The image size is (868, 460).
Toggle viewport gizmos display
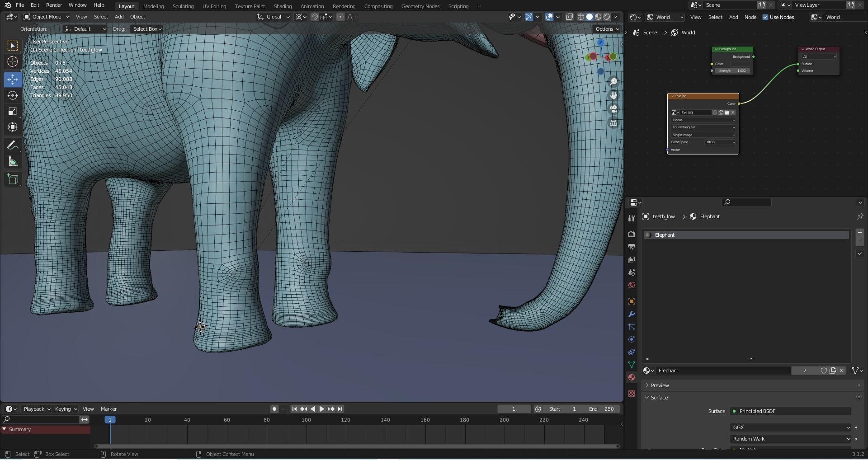coord(528,17)
